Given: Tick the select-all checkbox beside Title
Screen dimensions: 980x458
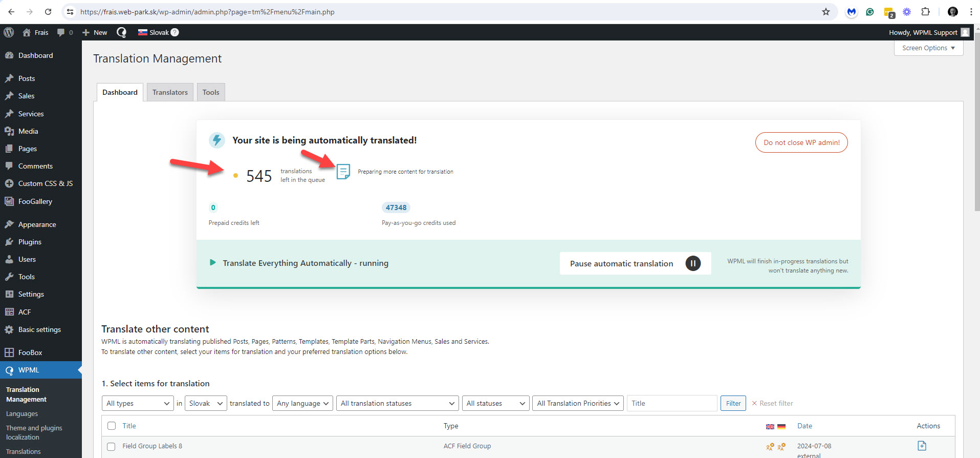Looking at the screenshot, I should [x=112, y=426].
